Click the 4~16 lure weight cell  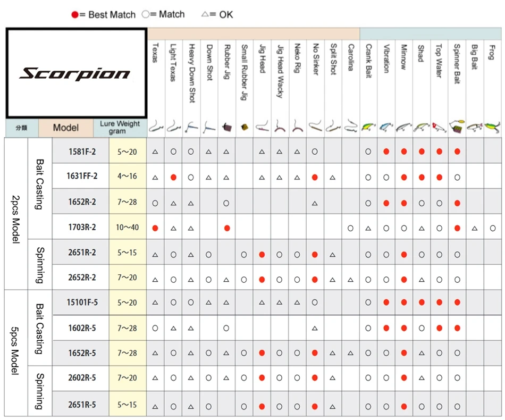[127, 176]
